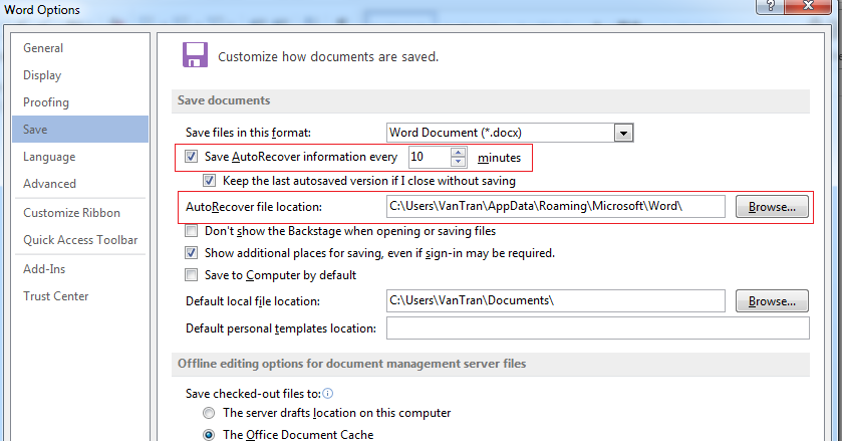
Task: Browse for AutoRecover file location
Action: coord(771,207)
